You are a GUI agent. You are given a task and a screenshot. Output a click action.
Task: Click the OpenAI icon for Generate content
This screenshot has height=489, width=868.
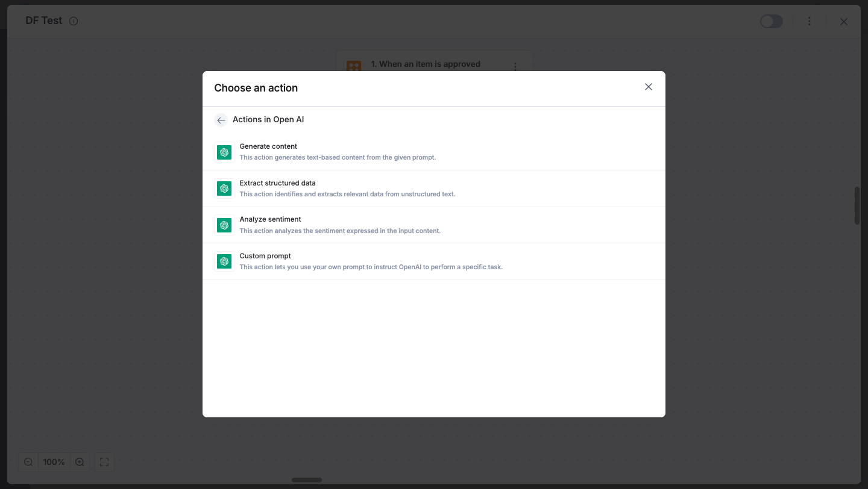click(x=224, y=152)
